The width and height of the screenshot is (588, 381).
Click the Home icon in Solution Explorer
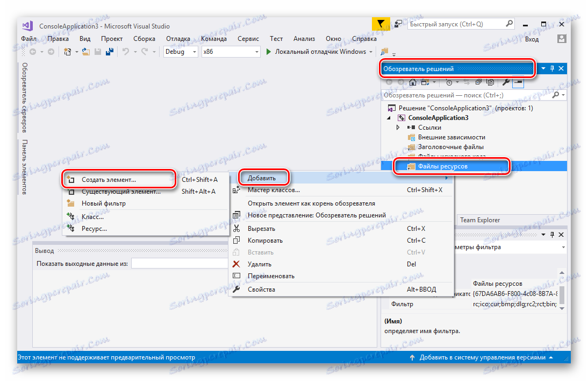413,82
